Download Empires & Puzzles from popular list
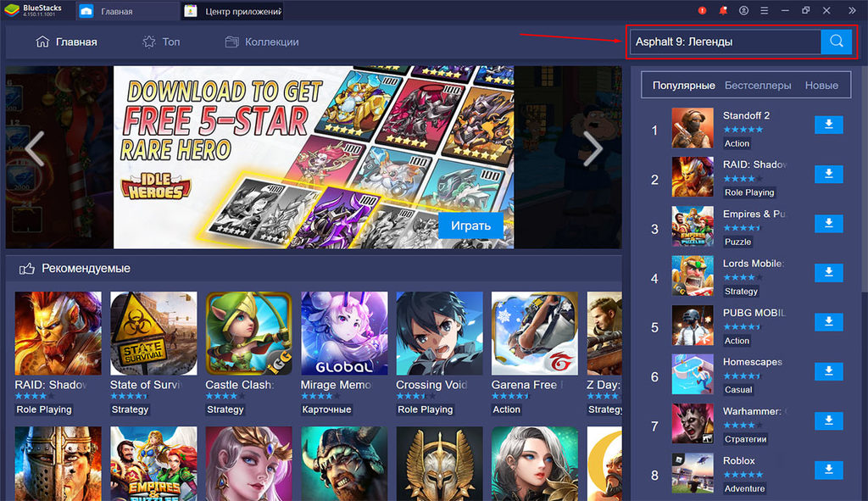This screenshot has width=868, height=501. pyautogui.click(x=829, y=223)
